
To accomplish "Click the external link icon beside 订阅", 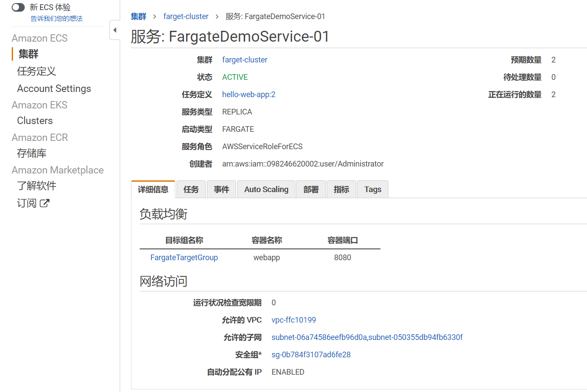I will [x=45, y=203].
